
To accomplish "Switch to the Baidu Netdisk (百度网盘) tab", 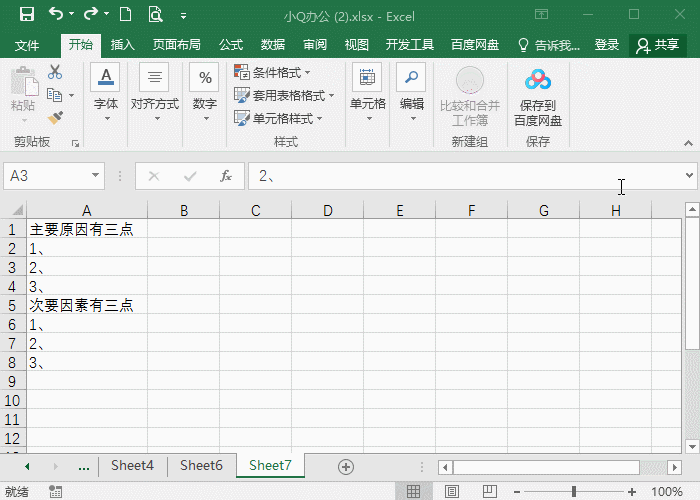I will 475,45.
